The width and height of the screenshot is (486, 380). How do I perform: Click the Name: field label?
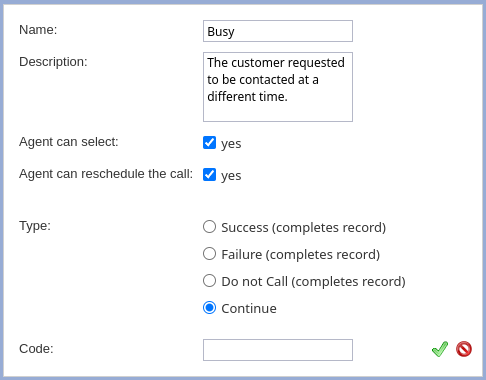(x=38, y=30)
